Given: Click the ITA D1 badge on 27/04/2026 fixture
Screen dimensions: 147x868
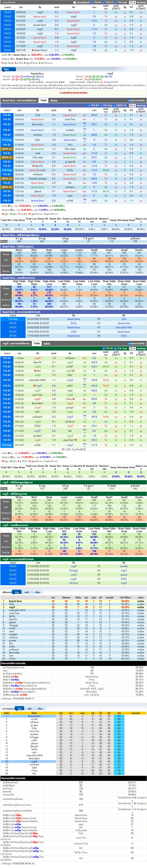Looking at the screenshot, I should click(x=13, y=566).
